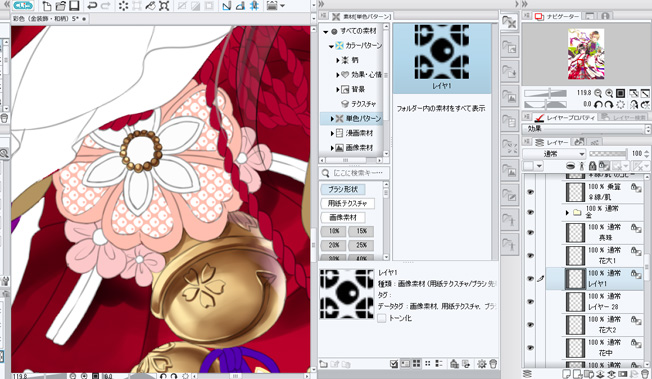Delete layer using trash icon in layer panel
This screenshot has width=652, height=379.
645,374
